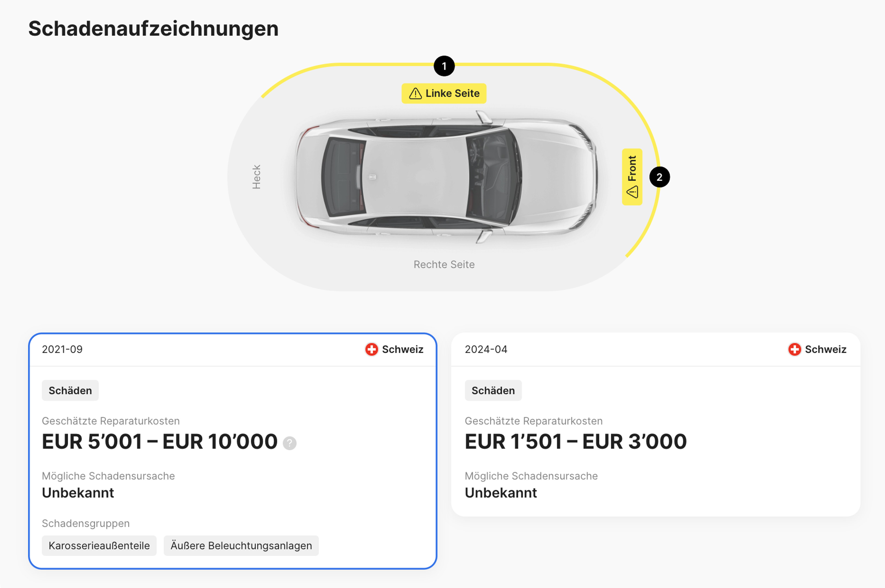
Task: Open the question mark help tooltip beside EUR 10'000
Action: [289, 443]
